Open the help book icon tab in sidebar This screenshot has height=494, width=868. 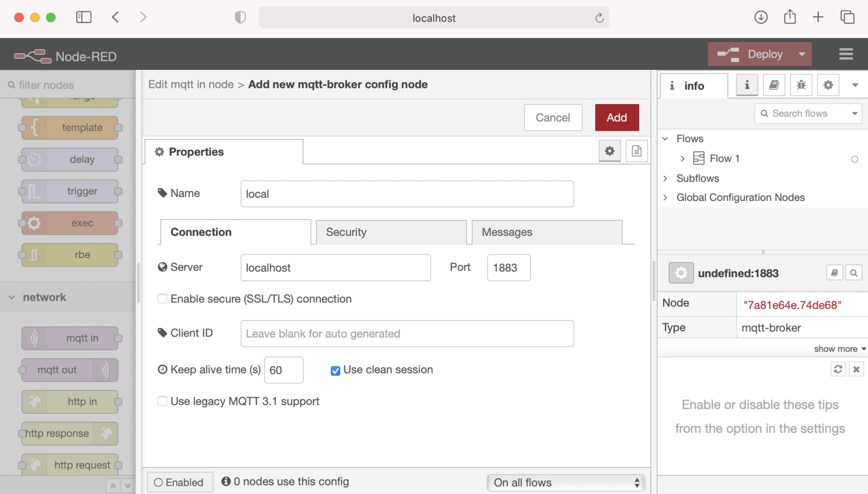(774, 85)
